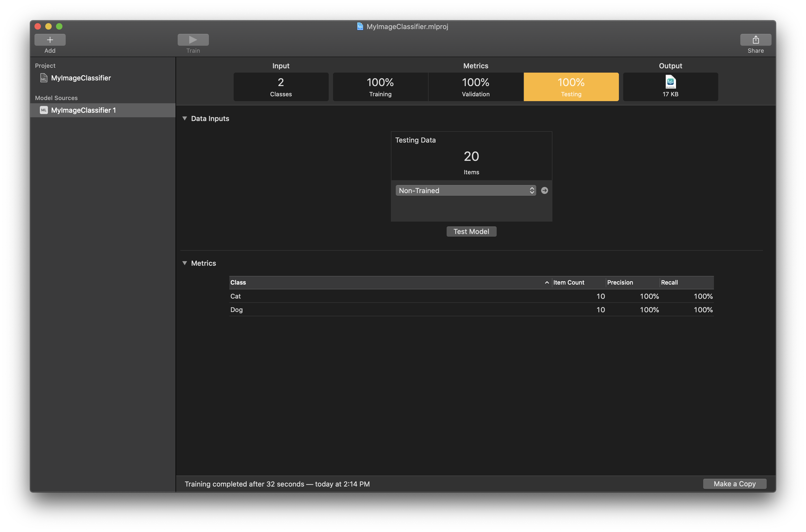Click the mlmodel file icon in Output
The width and height of the screenshot is (806, 532).
pos(670,82)
